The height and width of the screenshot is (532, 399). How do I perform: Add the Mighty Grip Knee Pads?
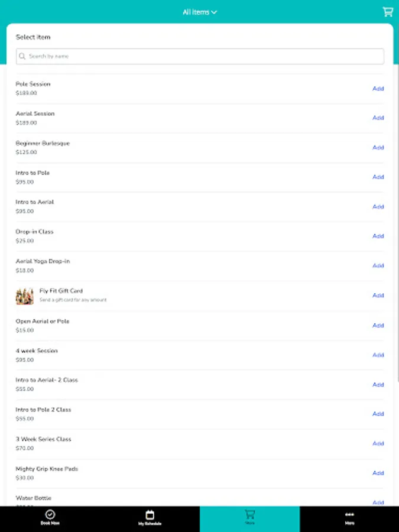coord(378,472)
